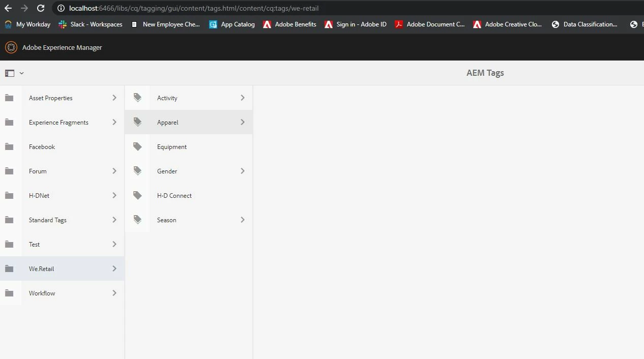Click the Forum folder icon

tap(9, 171)
